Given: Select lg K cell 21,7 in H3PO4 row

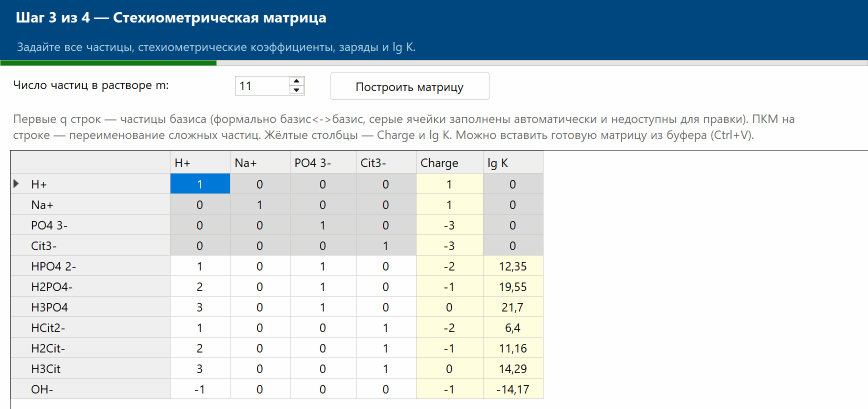Looking at the screenshot, I should pyautogui.click(x=513, y=307).
